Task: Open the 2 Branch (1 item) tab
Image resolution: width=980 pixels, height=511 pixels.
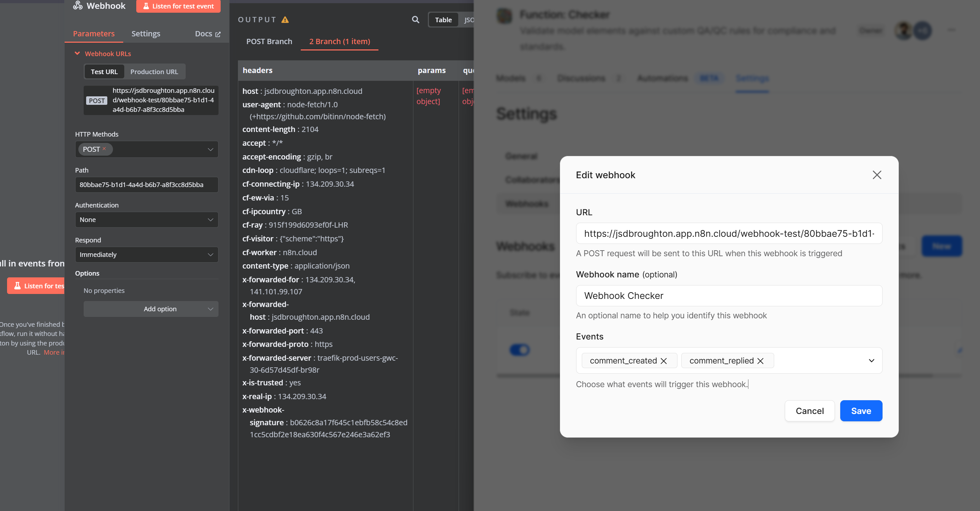Action: tap(339, 41)
